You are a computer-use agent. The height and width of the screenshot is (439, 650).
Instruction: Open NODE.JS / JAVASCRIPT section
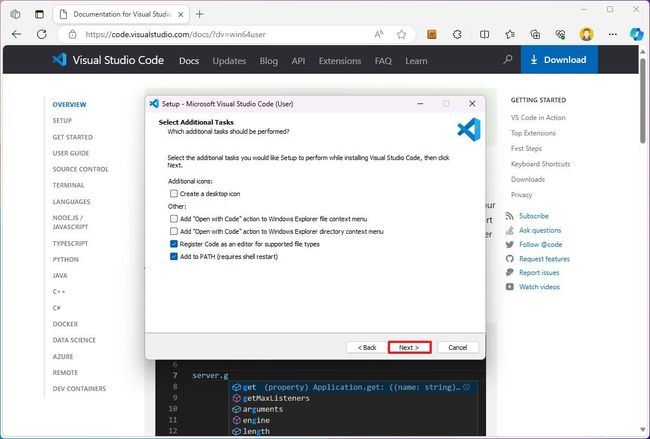click(x=70, y=222)
